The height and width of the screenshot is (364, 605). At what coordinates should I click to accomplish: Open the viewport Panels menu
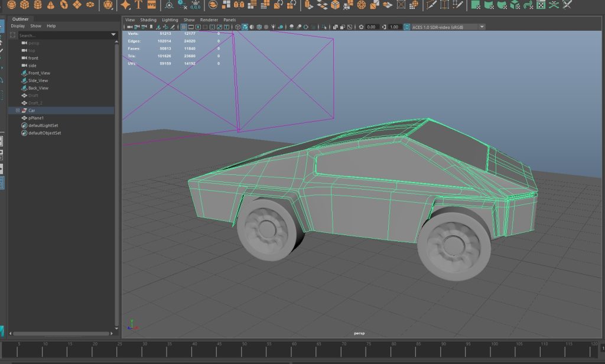(230, 19)
